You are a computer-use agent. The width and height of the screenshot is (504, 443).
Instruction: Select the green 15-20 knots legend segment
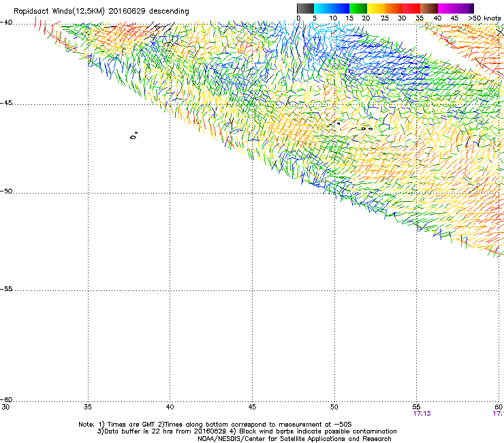358,8
